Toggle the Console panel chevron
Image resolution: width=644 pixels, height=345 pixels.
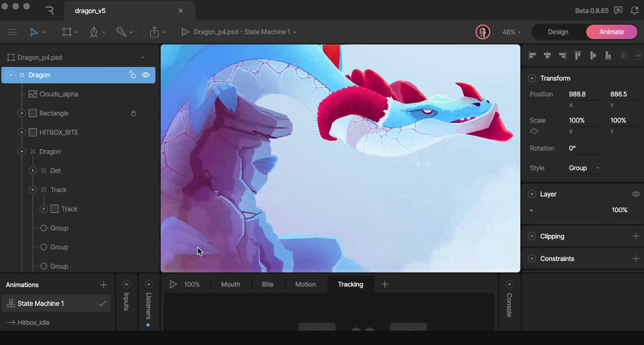coord(509,284)
